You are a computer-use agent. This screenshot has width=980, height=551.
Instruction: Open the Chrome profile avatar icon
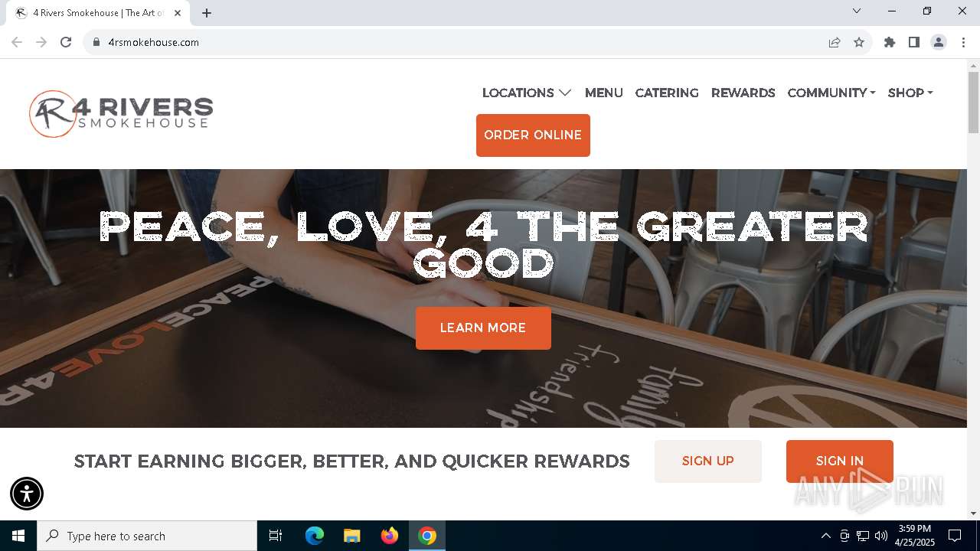[939, 42]
